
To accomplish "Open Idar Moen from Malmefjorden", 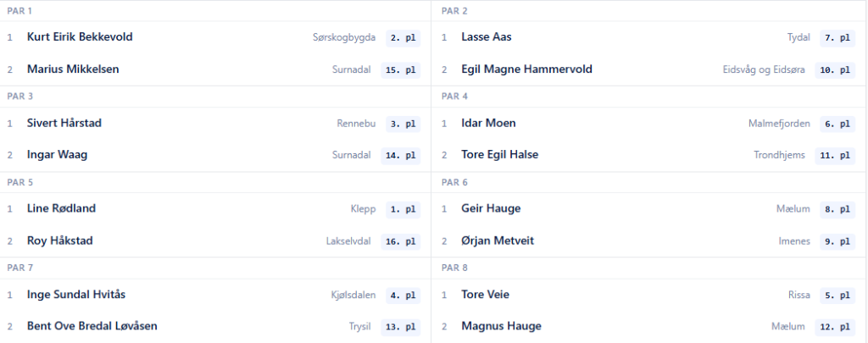I will click(x=488, y=123).
